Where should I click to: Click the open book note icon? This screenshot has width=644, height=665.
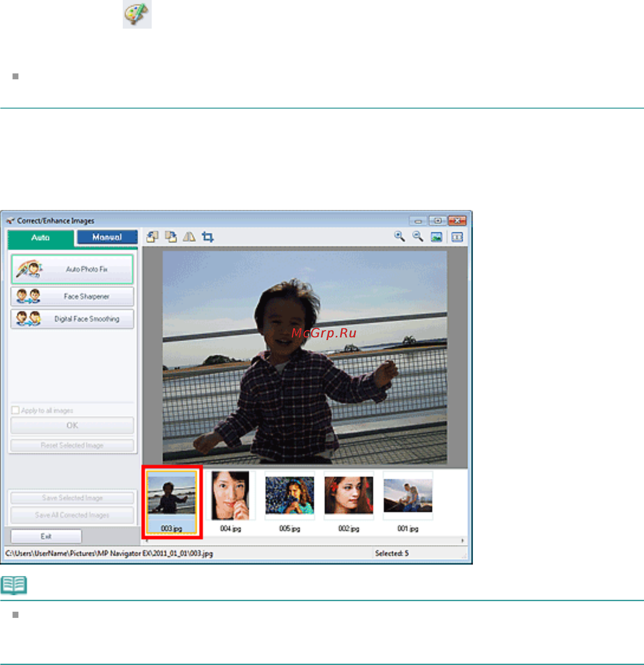pyautogui.click(x=14, y=585)
